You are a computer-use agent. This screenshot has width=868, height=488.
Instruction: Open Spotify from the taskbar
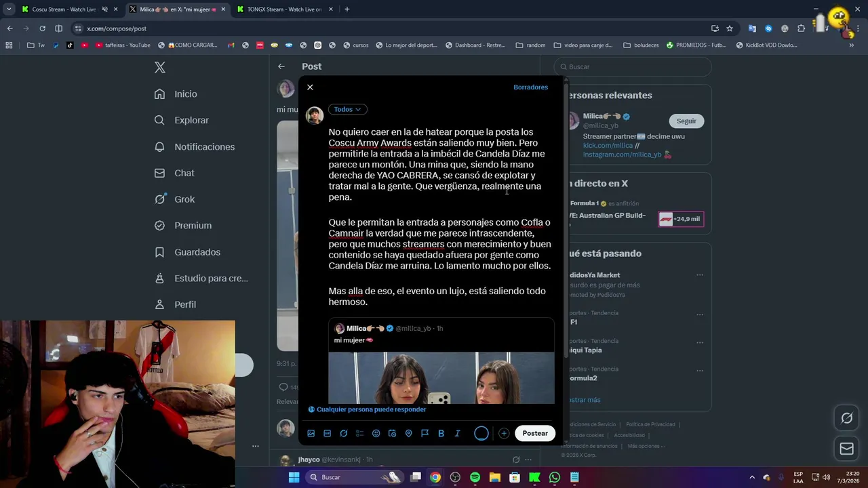475,477
